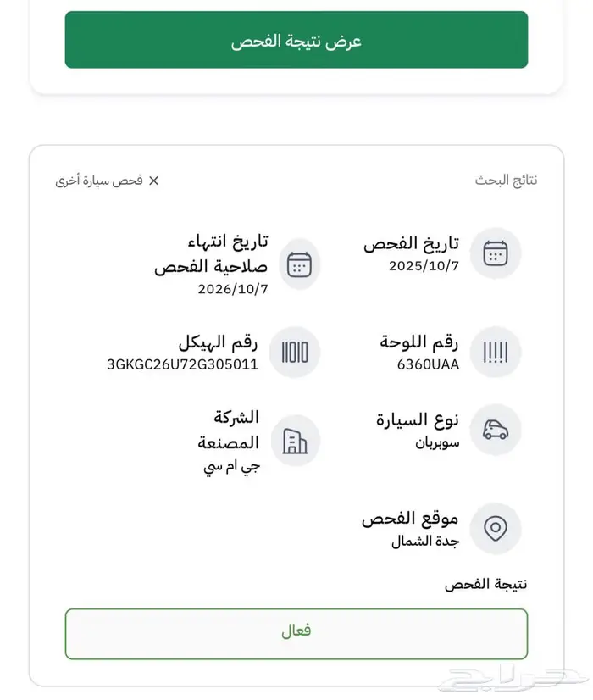Screen dimensions: 593x700
Task: Select the building icon for manufacturer
Action: click(x=295, y=440)
